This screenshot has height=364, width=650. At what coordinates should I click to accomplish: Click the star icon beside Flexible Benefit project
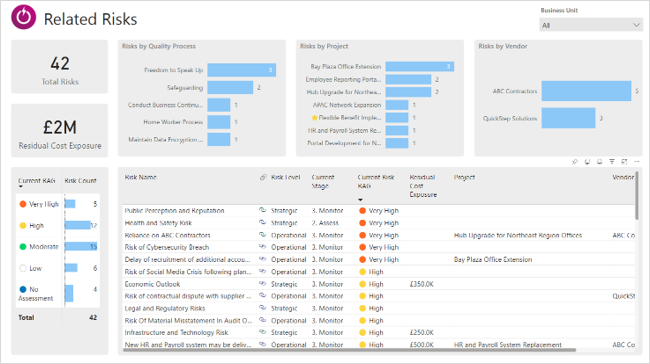(x=314, y=118)
